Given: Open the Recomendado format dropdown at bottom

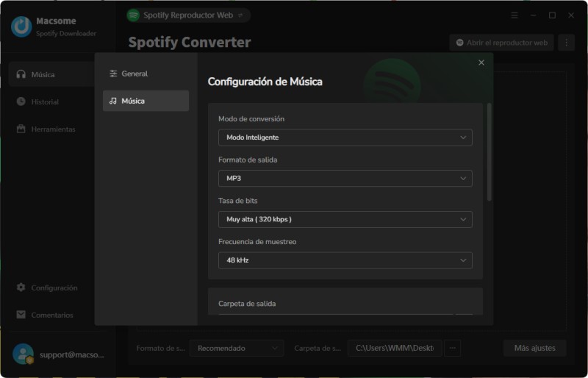Looking at the screenshot, I should click(x=237, y=349).
